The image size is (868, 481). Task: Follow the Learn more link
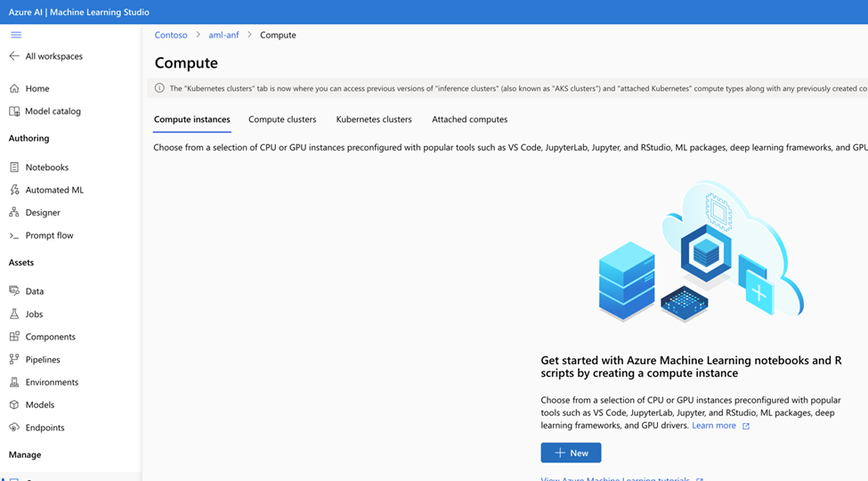tap(714, 425)
